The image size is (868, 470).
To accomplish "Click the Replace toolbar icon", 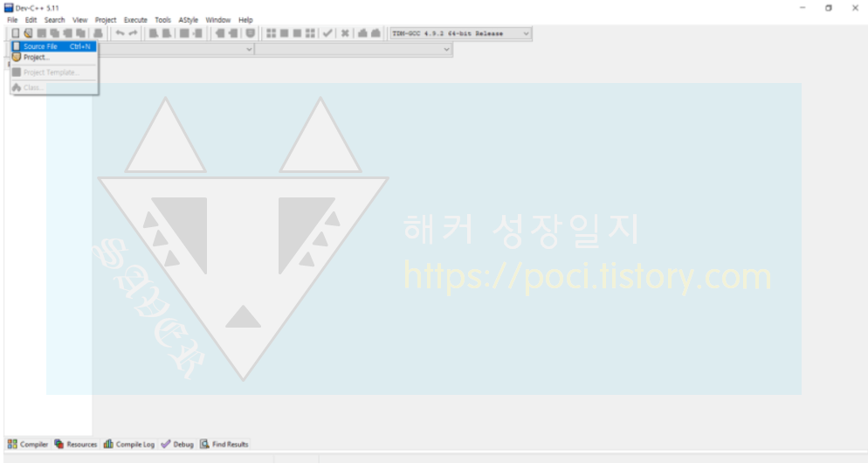I will pos(166,33).
